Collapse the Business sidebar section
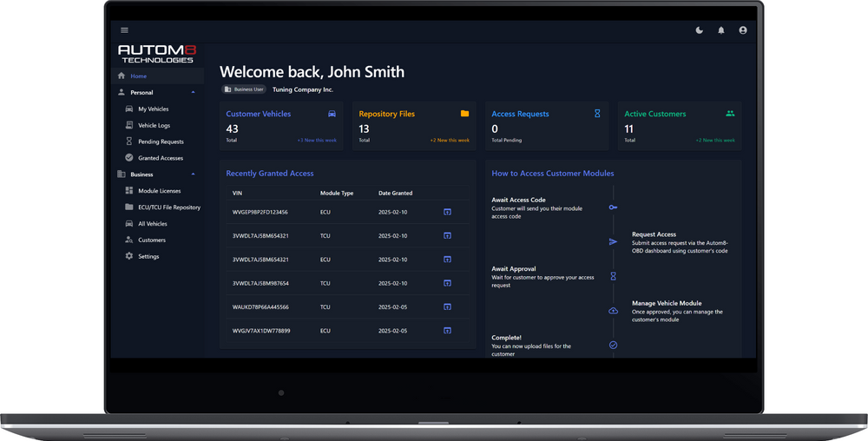 click(193, 174)
